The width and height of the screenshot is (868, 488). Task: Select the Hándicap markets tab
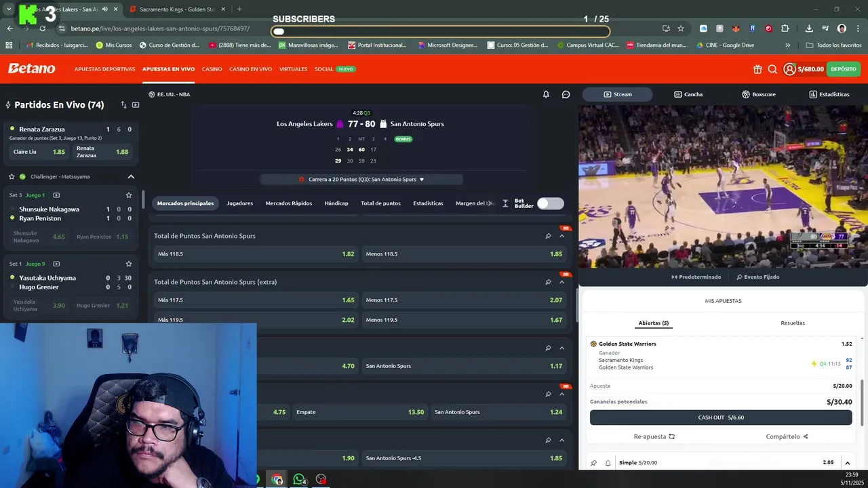point(336,203)
